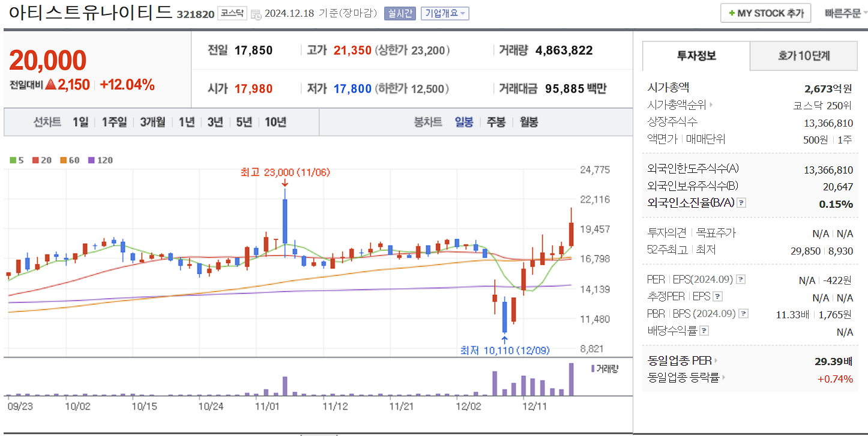Screen dimensions: 868x436
Task: Show the 월봉 candlestick chart
Action: pos(529,122)
